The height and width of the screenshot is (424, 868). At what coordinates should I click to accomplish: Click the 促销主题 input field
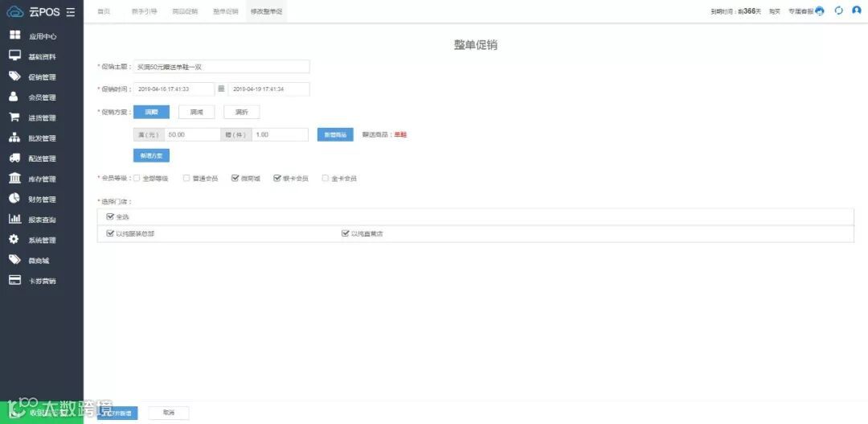pos(222,67)
